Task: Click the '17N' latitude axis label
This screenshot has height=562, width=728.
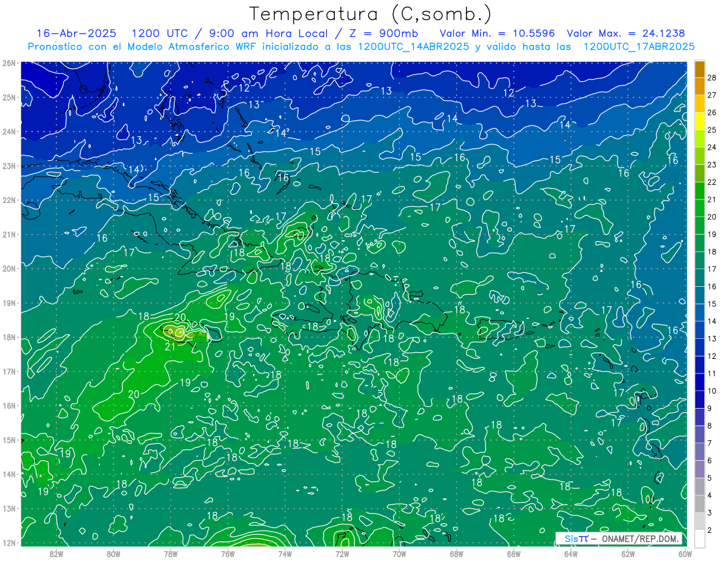Action: pyautogui.click(x=8, y=372)
